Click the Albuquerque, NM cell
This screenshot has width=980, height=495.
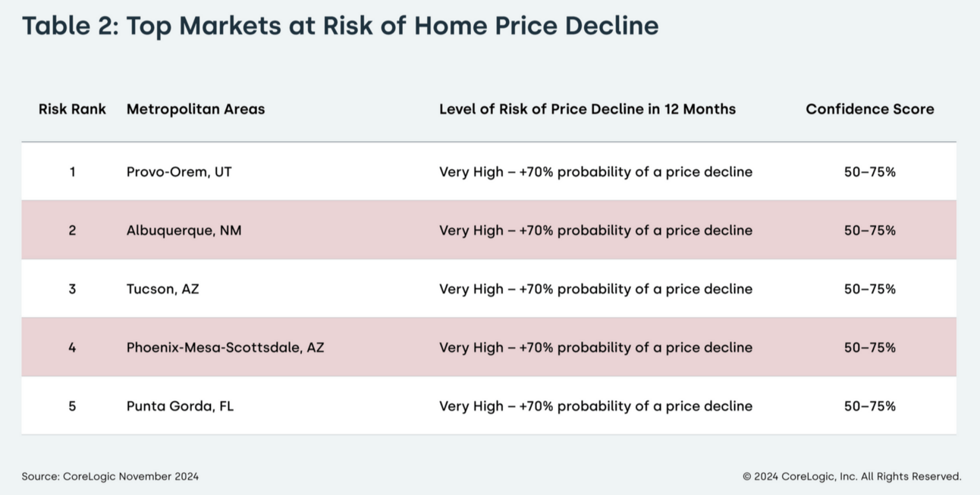tap(184, 230)
